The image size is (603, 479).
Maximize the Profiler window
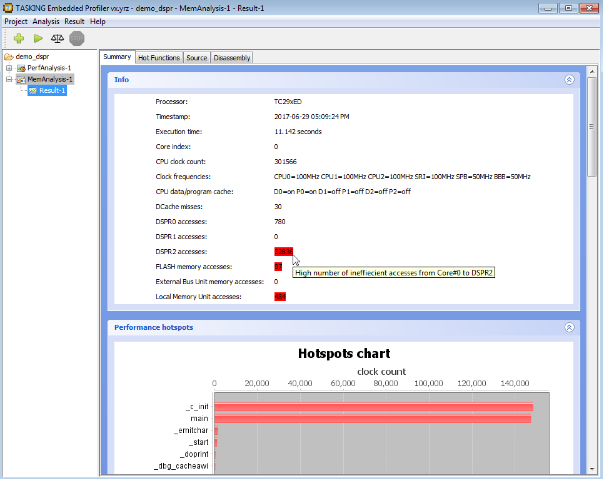point(568,8)
